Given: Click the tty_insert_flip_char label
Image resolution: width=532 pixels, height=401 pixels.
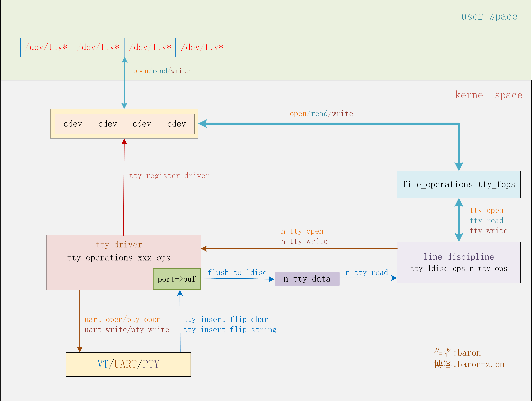Looking at the screenshot, I should pos(226,319).
